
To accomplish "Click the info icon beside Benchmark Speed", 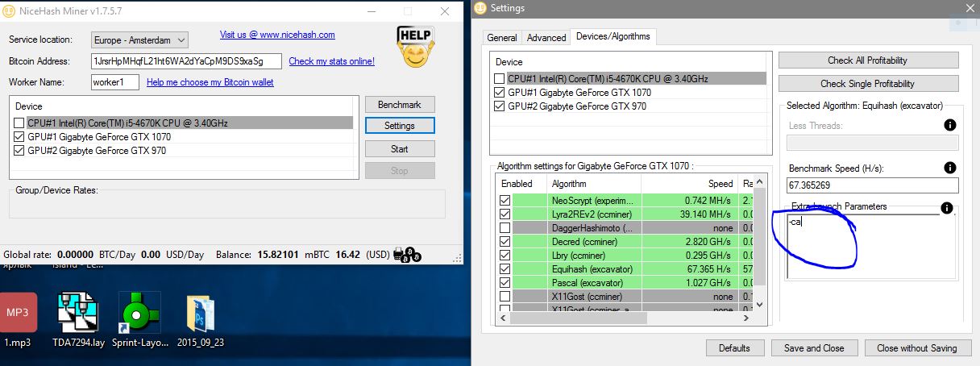I will [x=949, y=168].
